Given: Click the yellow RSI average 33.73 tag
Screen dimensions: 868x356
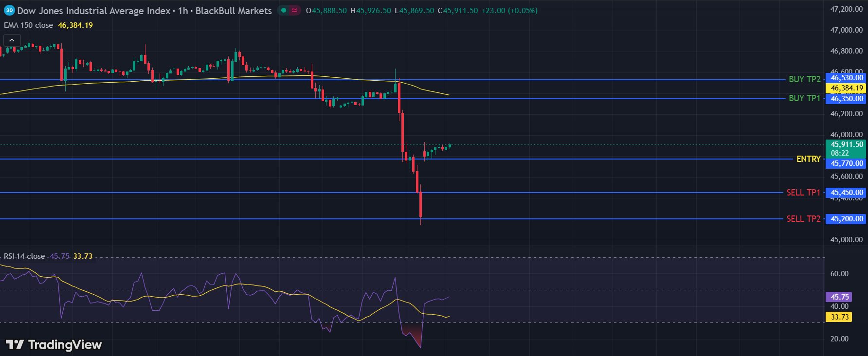Looking at the screenshot, I should (839, 317).
